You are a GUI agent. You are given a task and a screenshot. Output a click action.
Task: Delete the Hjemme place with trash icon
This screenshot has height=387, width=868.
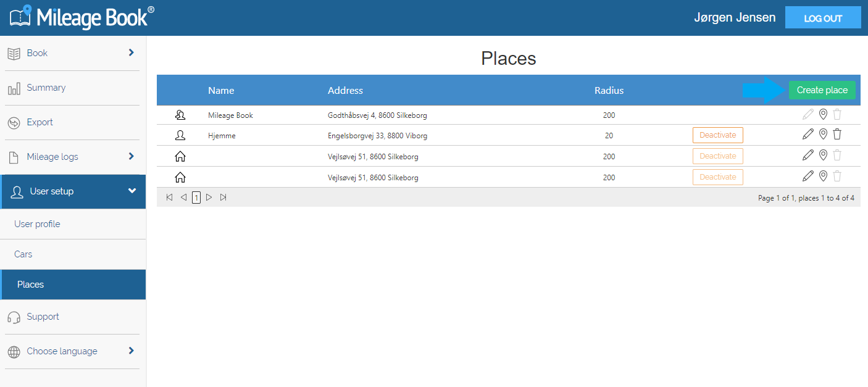coord(837,134)
